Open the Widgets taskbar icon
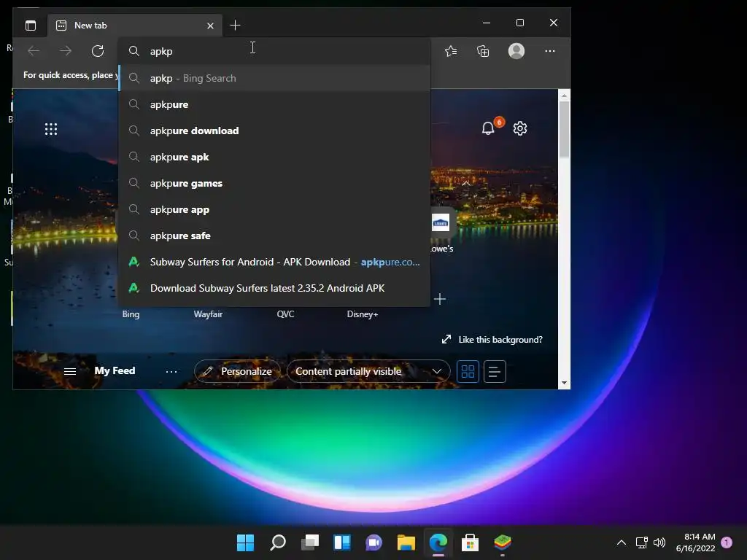 click(x=342, y=542)
